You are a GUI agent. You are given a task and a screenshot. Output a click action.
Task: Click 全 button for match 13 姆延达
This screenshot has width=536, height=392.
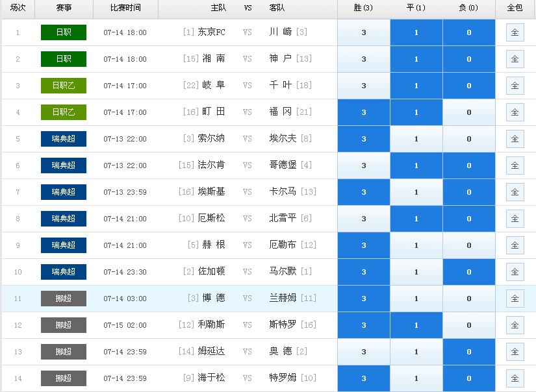[515, 352]
